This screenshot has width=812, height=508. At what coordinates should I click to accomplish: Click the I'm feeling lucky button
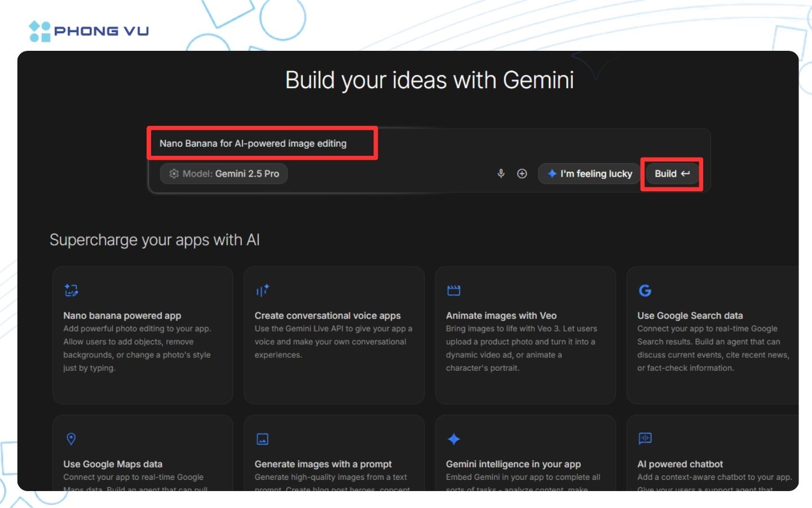589,174
